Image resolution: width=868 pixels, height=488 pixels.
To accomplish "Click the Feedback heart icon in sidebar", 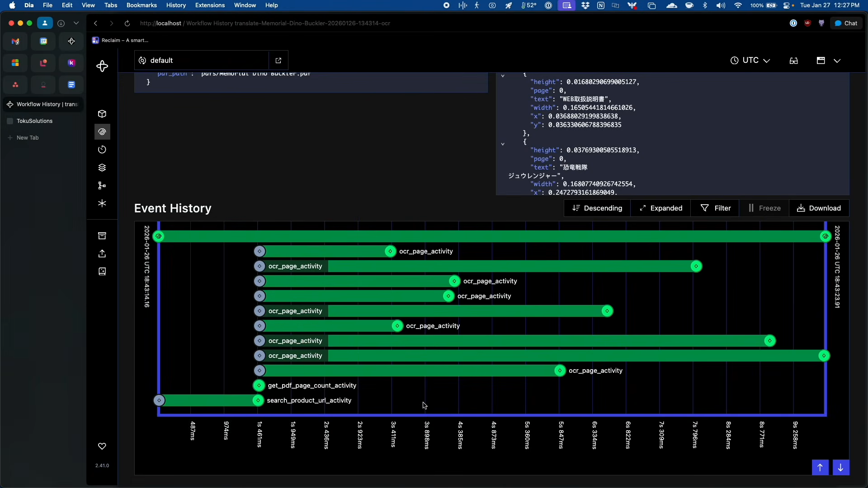I will [x=102, y=446].
